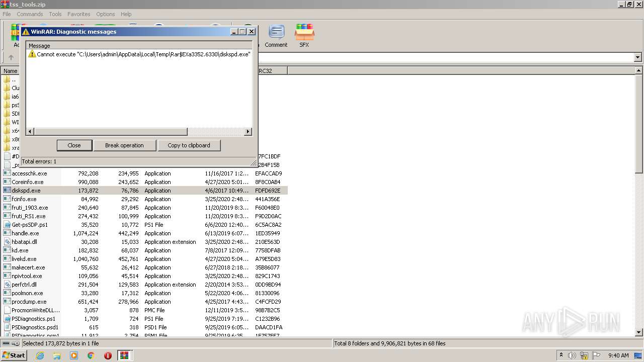The image size is (644, 362).
Task: Show hidden tray icons chevron
Action: click(x=561, y=355)
